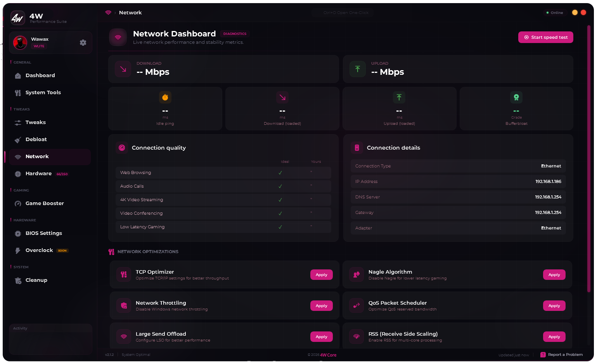Click the BIOS Settings chip icon
Screen dimensions: 597x364
pos(18,234)
